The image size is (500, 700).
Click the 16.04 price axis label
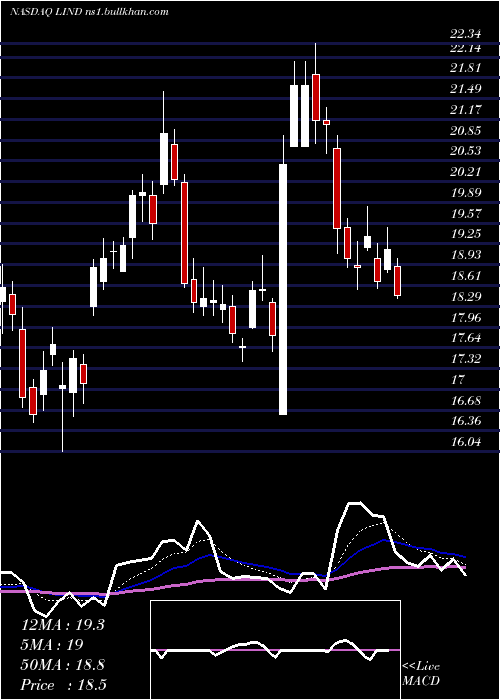(x=465, y=442)
